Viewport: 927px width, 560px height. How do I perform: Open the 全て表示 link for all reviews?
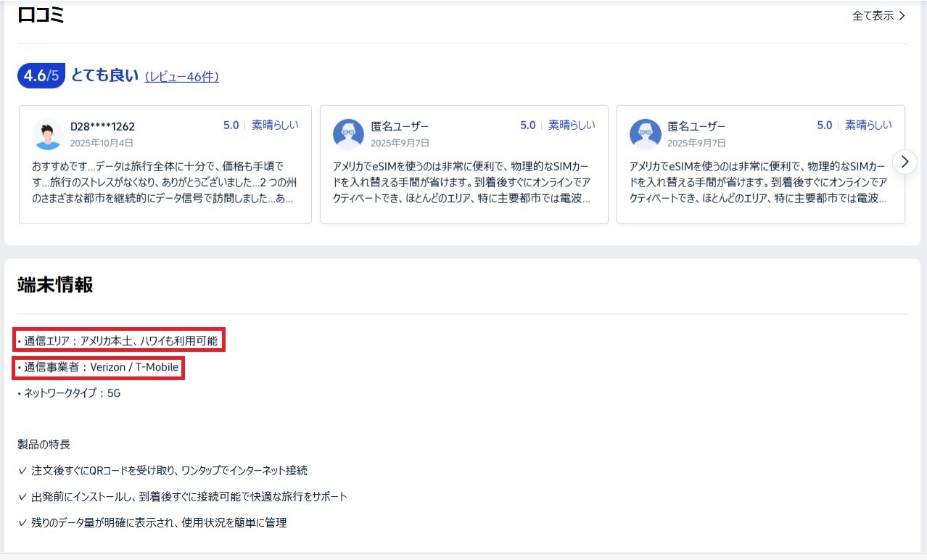click(878, 15)
